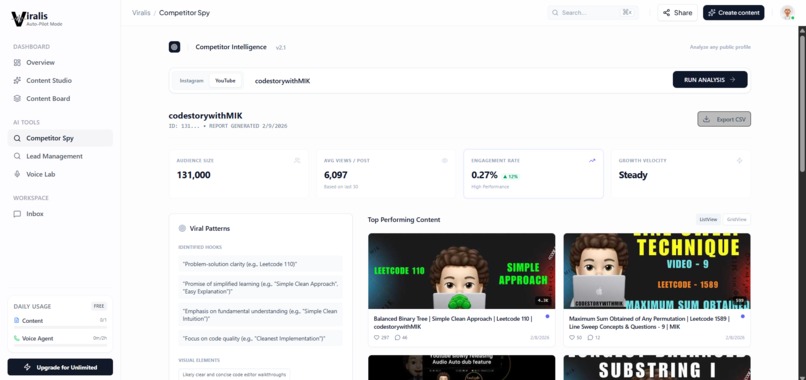Click the "Promise of simplified learning" hook
Image resolution: width=806 pixels, height=380 pixels.
pos(260,287)
